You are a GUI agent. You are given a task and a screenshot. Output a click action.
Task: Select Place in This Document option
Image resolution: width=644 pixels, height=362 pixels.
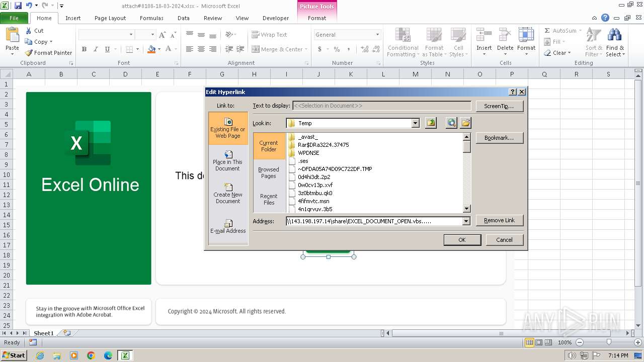click(228, 161)
